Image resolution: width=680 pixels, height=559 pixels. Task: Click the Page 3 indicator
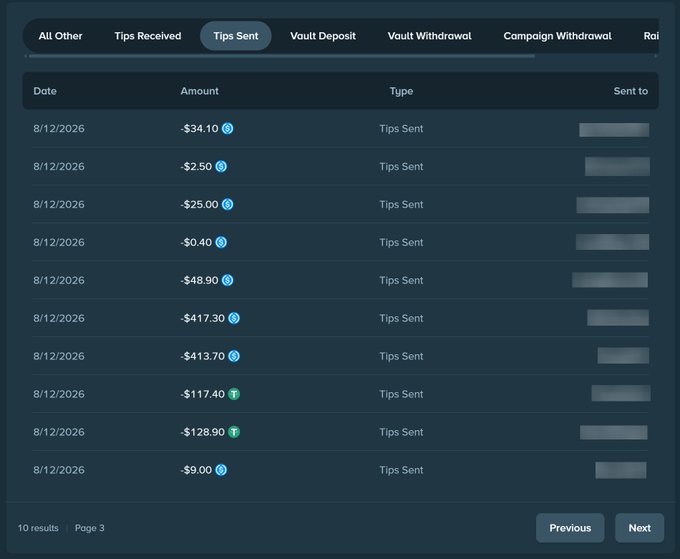pyautogui.click(x=89, y=528)
